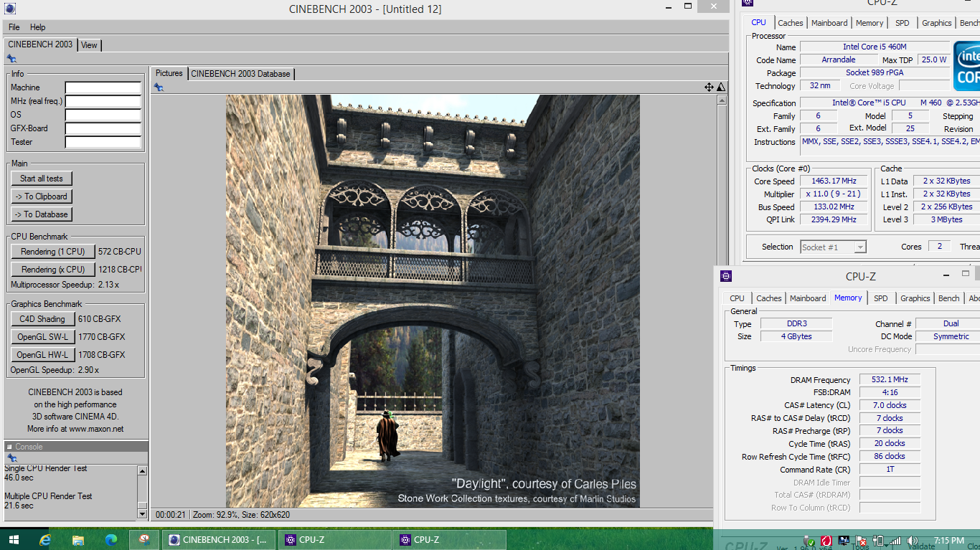Run the OpenGL SW-L test
The width and height of the screenshot is (980, 550).
42,337
